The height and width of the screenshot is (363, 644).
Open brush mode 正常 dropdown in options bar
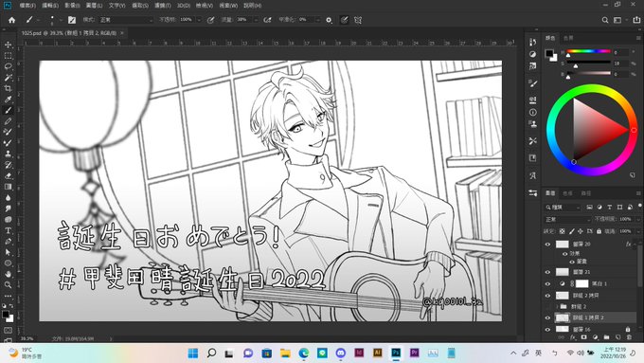point(125,20)
